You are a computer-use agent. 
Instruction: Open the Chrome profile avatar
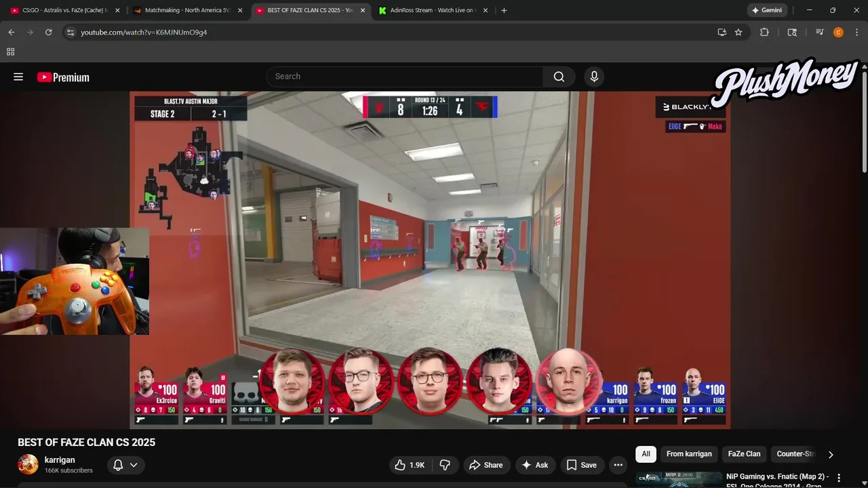[839, 32]
